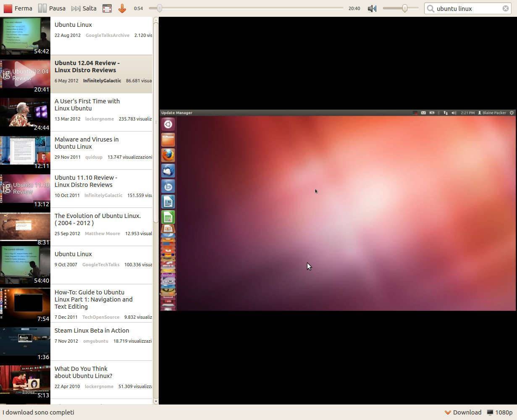Viewport: 517px width, 420px height.
Task: Click the orange download arrow in toolbar
Action: click(122, 8)
